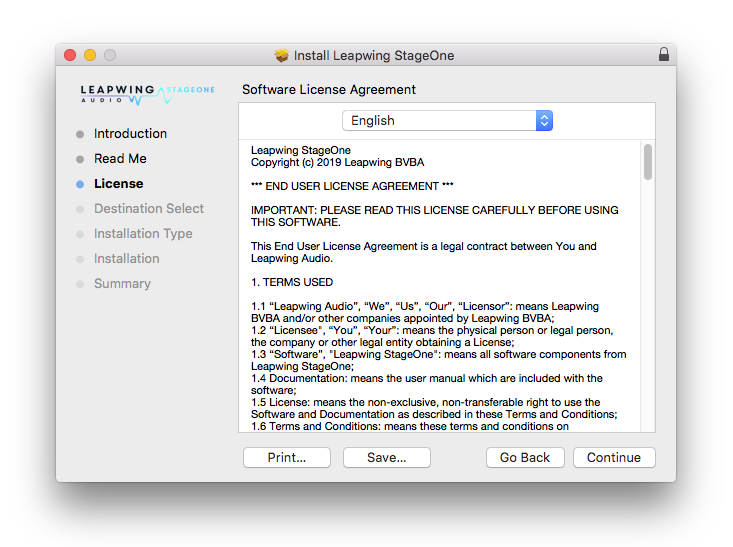
Task: Click Continue to proceed
Action: (x=614, y=457)
